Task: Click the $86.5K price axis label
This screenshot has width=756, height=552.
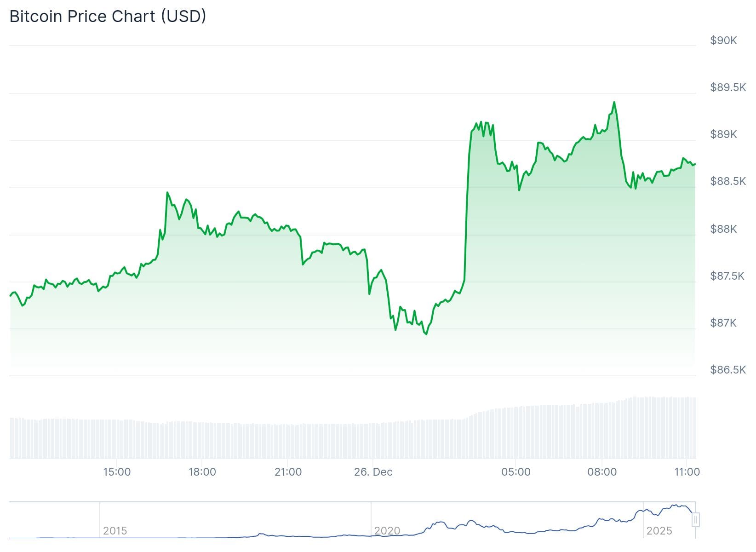Action: (727, 370)
